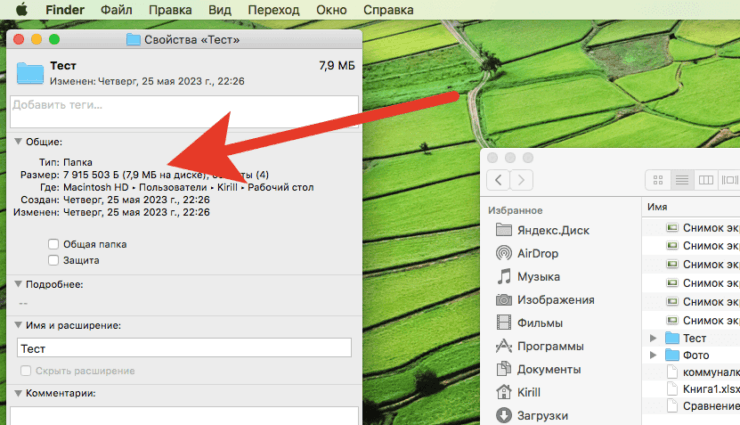The height and width of the screenshot is (425, 740).
Task: Select the Документы document icon
Action: point(504,369)
